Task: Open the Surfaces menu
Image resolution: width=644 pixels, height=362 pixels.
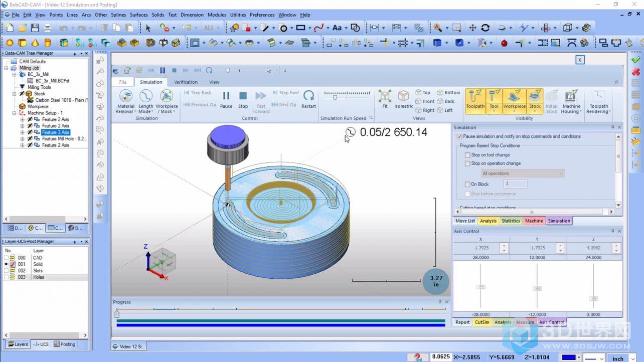Action: pos(138,15)
